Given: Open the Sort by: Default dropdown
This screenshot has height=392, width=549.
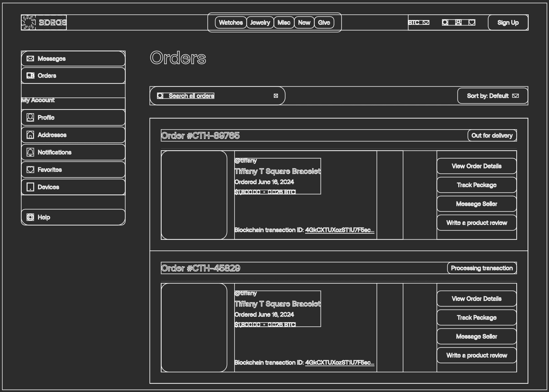Looking at the screenshot, I should (x=493, y=96).
